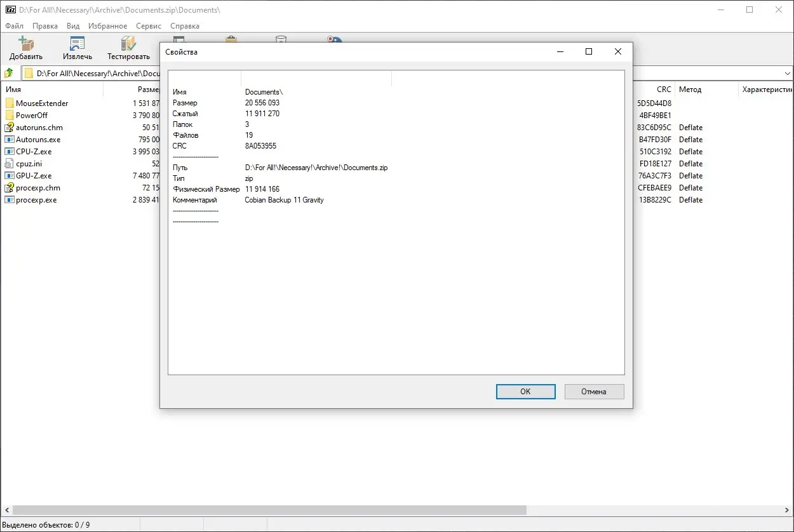Select the Путь value ending Documents.zip
This screenshot has height=532, width=794.
316,168
